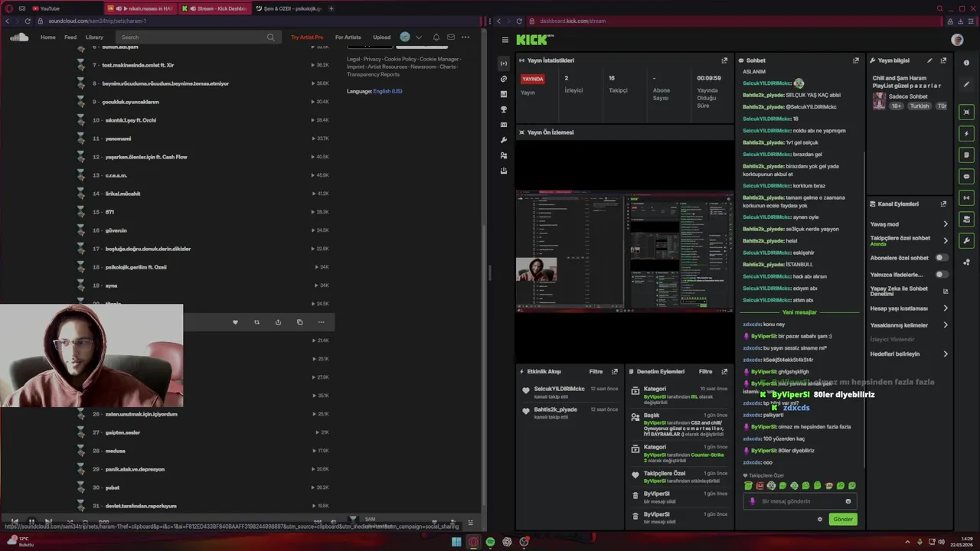Pause the SoundCloud player
Image resolution: width=980 pixels, height=551 pixels.
(31, 522)
